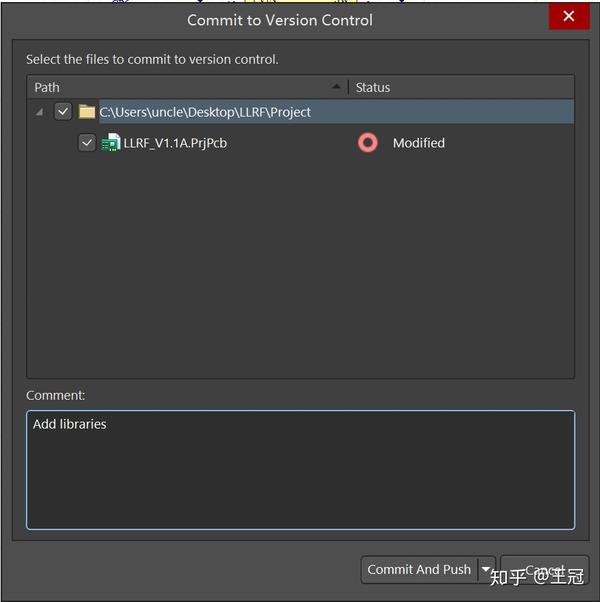Image resolution: width=600 pixels, height=602 pixels.
Task: Sort files by the Path column header
Action: (x=150, y=87)
